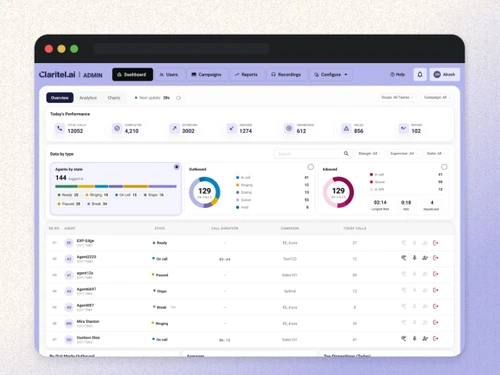Click the Paused 28 state chip
Viewport: 500px width, 375px height.
click(x=69, y=204)
